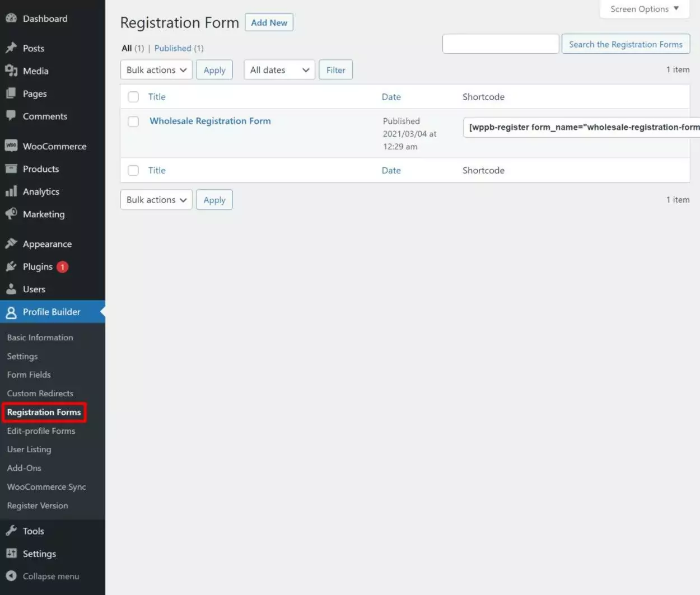Open WooCommerce Sync submenu item
This screenshot has width=700, height=595.
pos(46,487)
